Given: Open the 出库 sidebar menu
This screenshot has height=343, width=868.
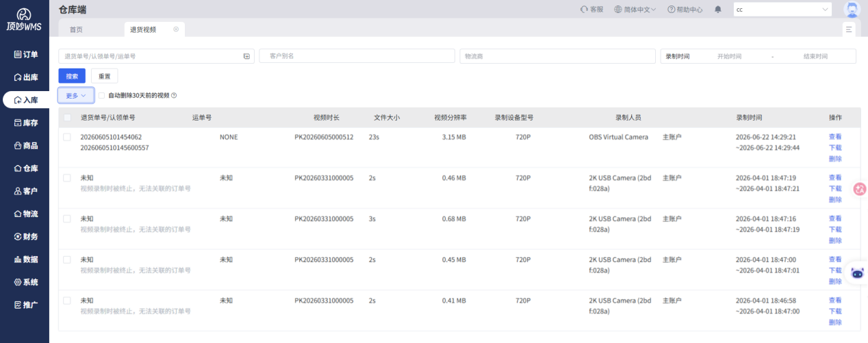Looking at the screenshot, I should [25, 77].
